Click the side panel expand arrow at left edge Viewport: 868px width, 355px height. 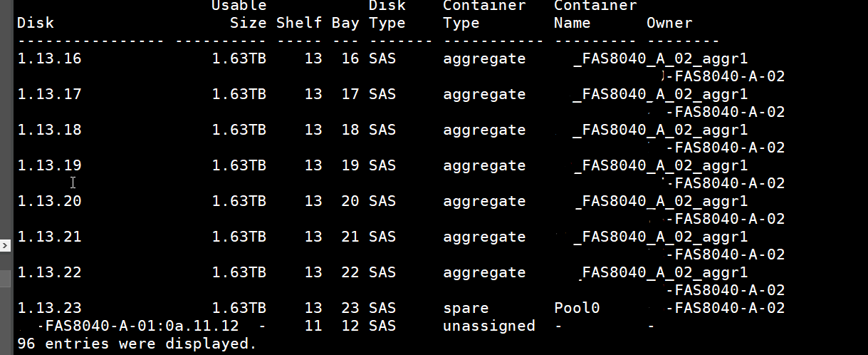pos(5,246)
